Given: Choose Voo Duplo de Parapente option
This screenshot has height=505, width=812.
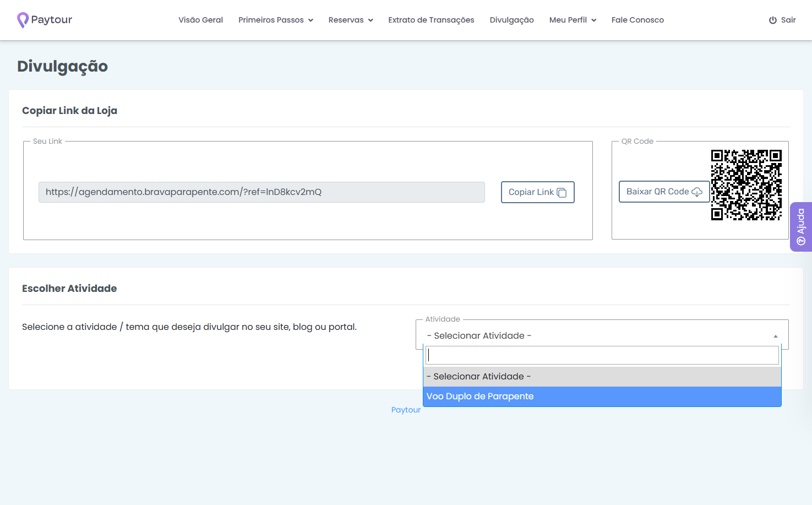Looking at the screenshot, I should [x=602, y=397].
